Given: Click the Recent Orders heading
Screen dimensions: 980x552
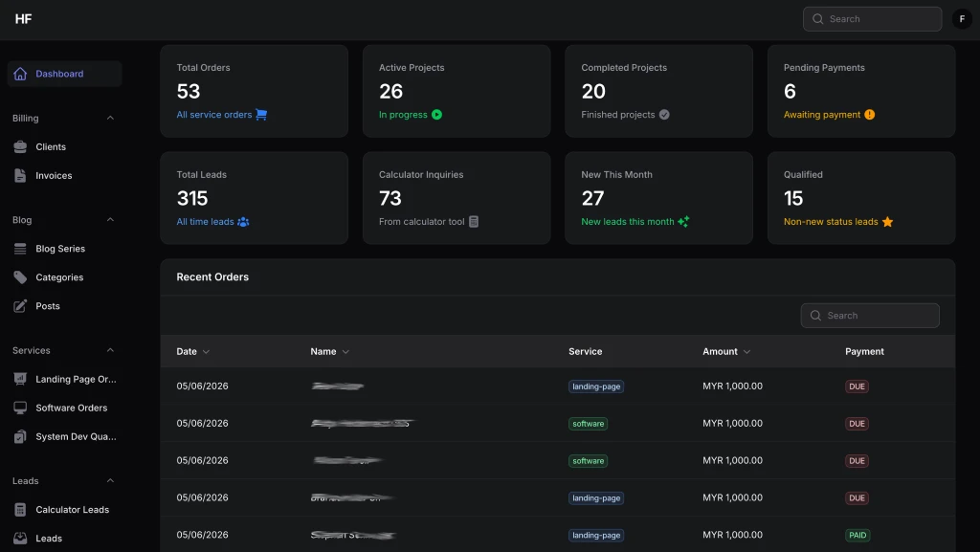Looking at the screenshot, I should (x=212, y=276).
